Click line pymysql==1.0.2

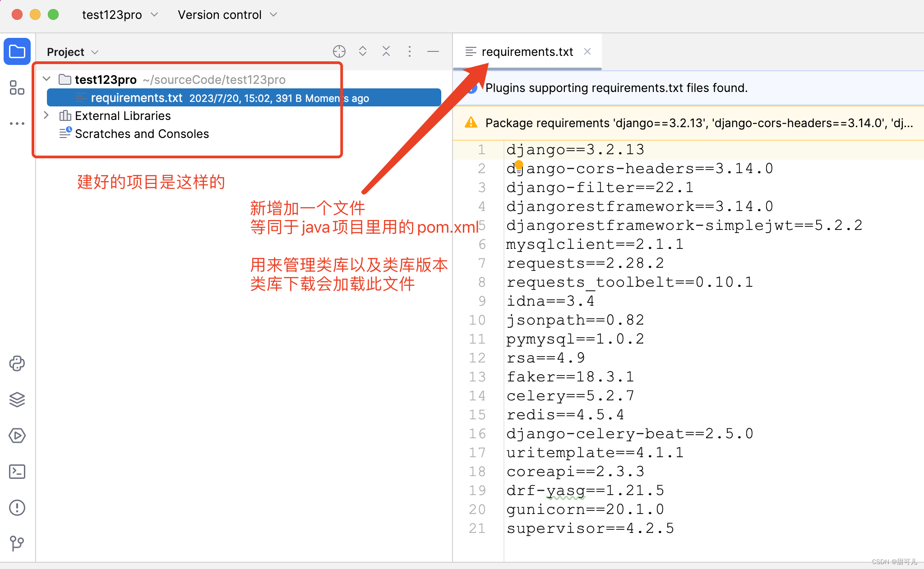click(x=575, y=339)
